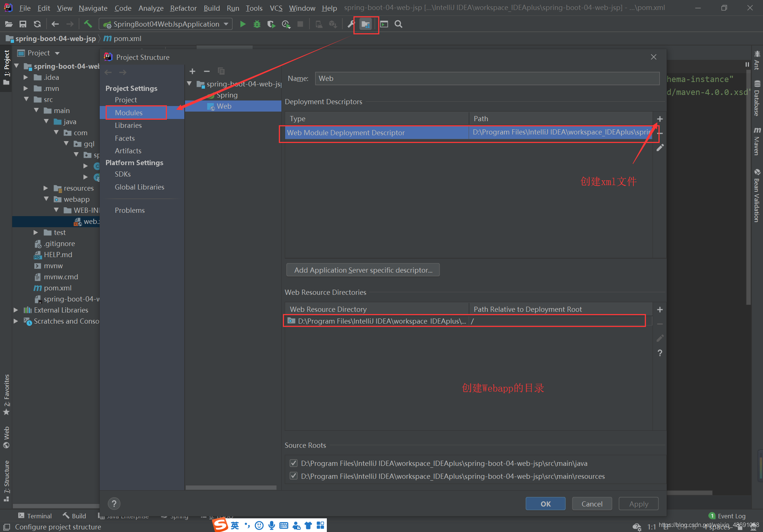The width and height of the screenshot is (763, 532).
Task: Add a new module with plus icon
Action: point(192,71)
